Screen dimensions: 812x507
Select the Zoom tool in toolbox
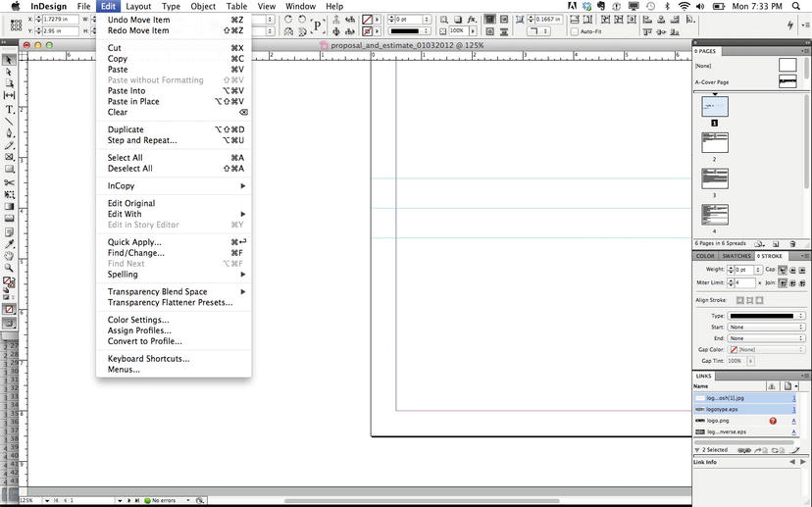[x=9, y=269]
